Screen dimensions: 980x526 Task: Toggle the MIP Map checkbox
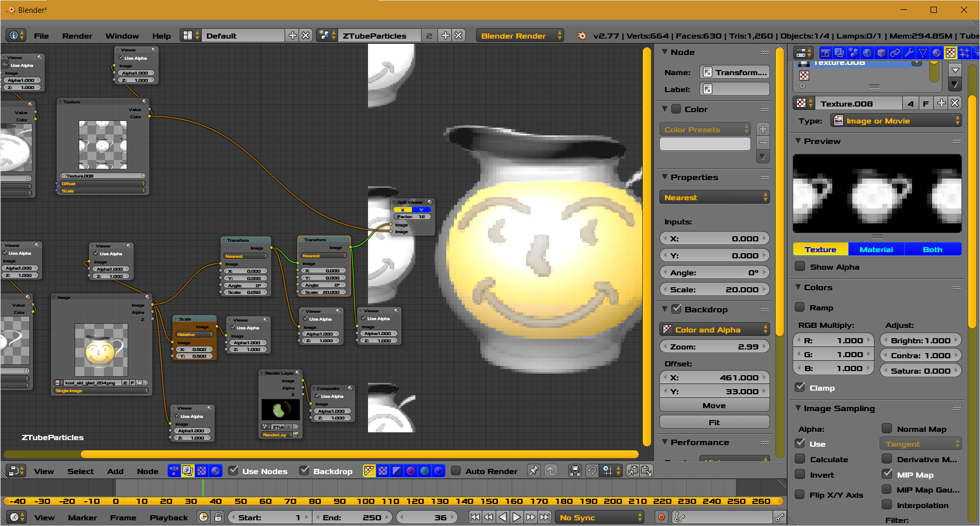click(x=887, y=474)
